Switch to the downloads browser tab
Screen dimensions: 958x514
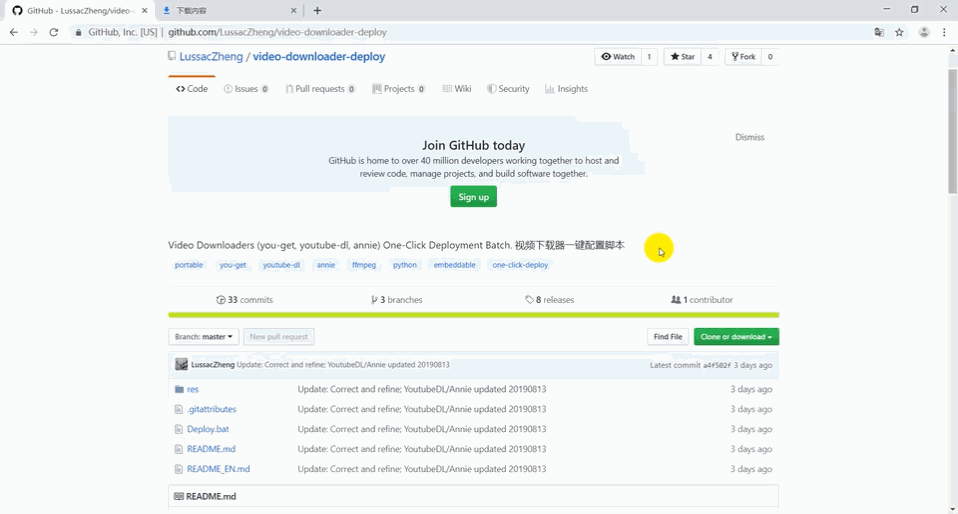click(x=229, y=10)
